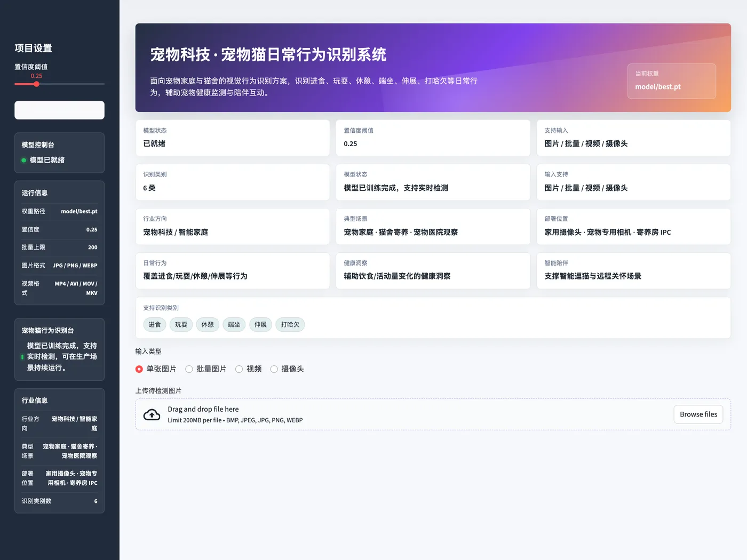Click the 已就绪 model status card

[233, 138]
